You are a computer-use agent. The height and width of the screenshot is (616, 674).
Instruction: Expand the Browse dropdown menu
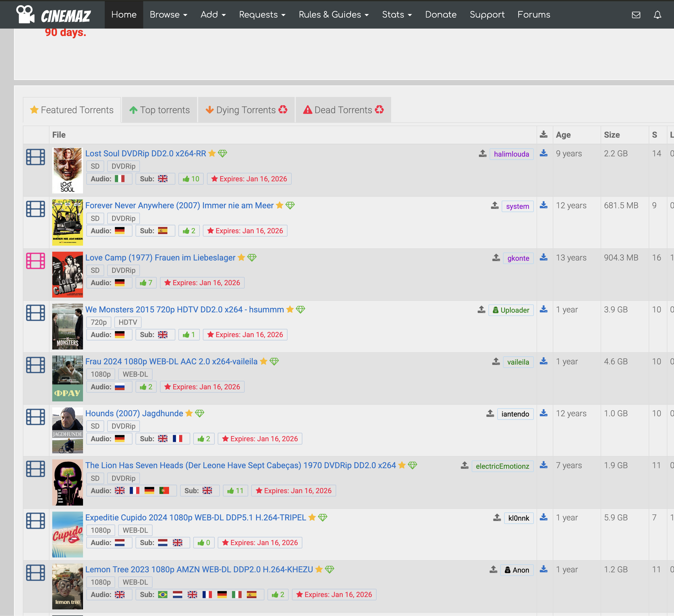[168, 15]
